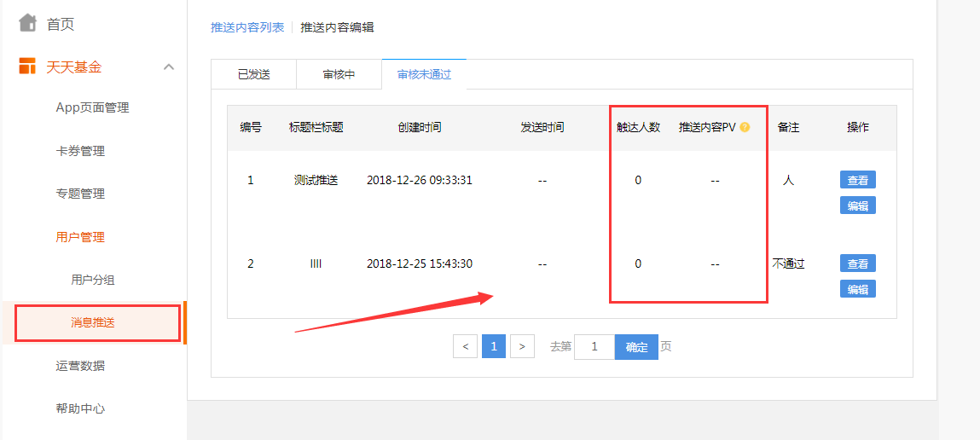The height and width of the screenshot is (440, 980).
Task: Click the 确定 page jump button
Action: [x=636, y=347]
